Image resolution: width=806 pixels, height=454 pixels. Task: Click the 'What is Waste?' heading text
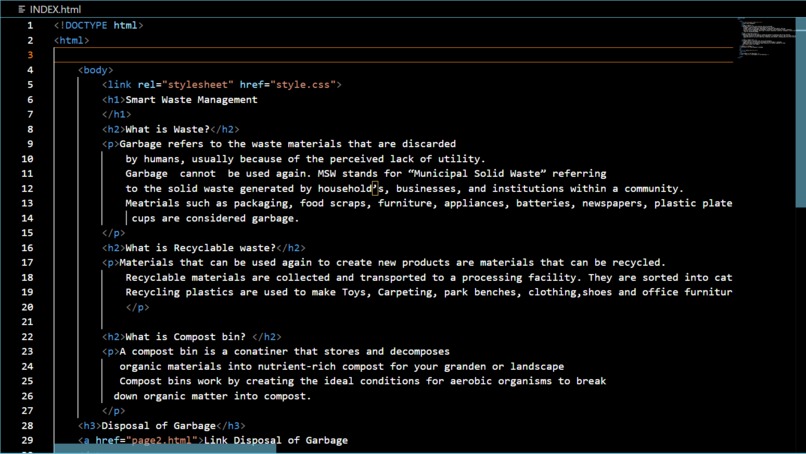click(168, 129)
